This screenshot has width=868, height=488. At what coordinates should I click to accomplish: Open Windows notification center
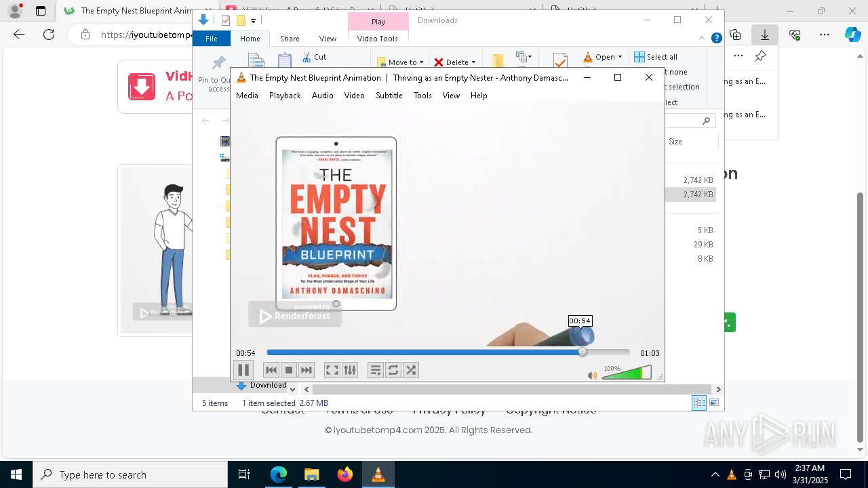tap(846, 474)
